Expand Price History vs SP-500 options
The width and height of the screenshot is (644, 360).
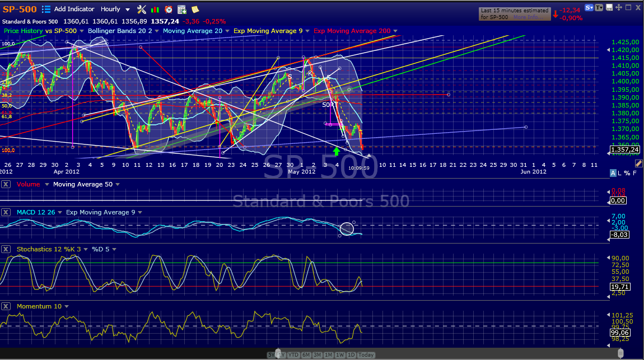click(x=82, y=31)
